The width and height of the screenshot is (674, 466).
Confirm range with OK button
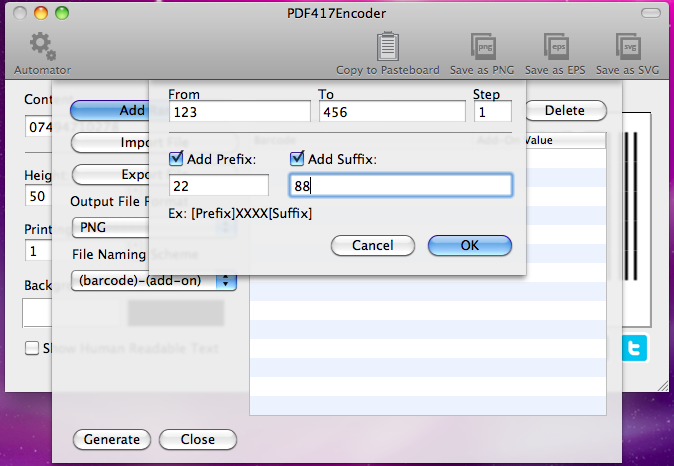[x=470, y=245]
